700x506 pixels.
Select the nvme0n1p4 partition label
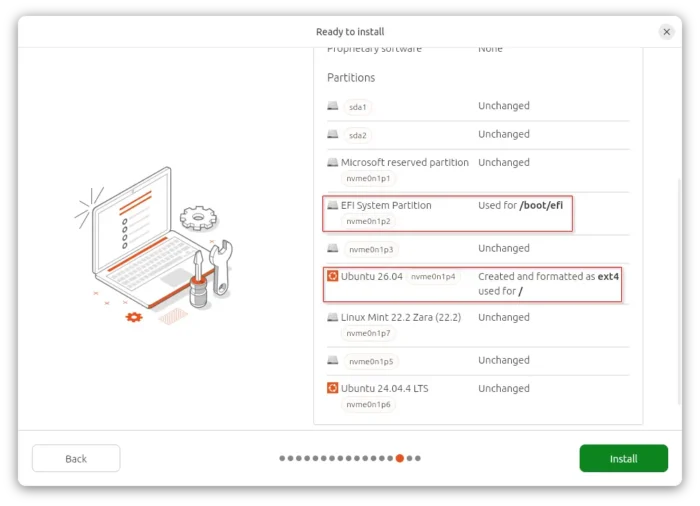click(x=433, y=276)
